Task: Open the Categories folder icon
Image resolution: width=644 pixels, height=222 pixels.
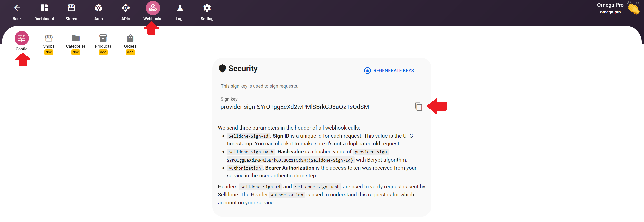Action: (76, 38)
